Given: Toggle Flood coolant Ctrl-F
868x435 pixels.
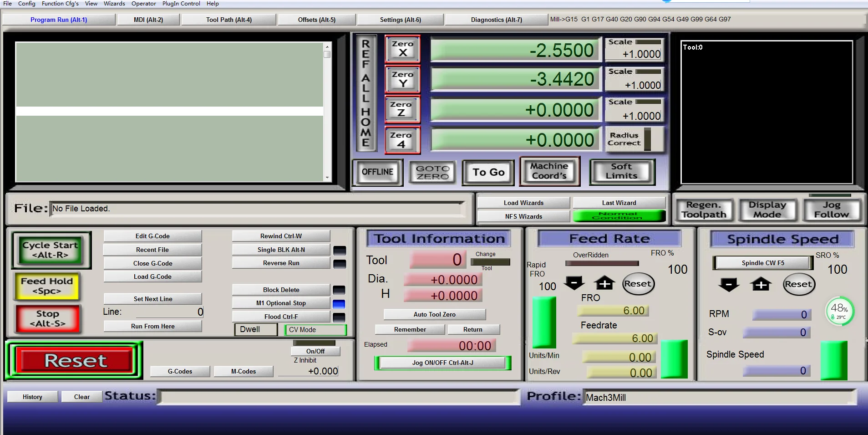Looking at the screenshot, I should pos(281,317).
